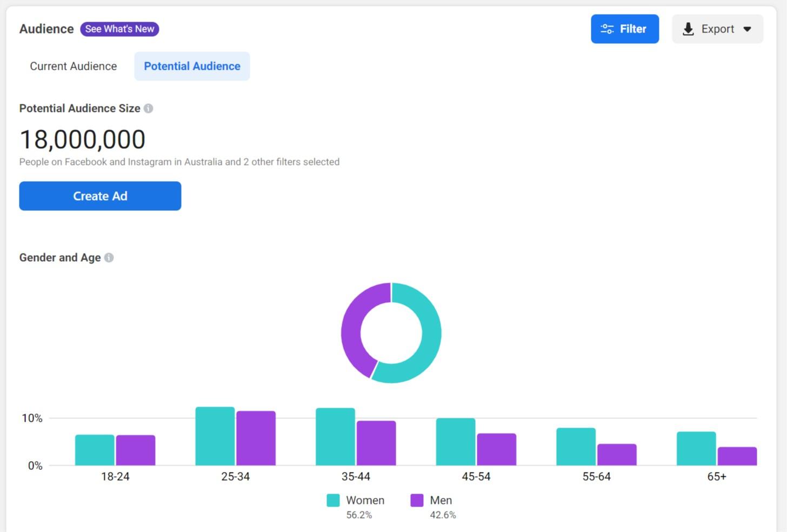Screen dimensions: 787x532
Task: Click the Gender and Age info icon
Action: pyautogui.click(x=109, y=257)
